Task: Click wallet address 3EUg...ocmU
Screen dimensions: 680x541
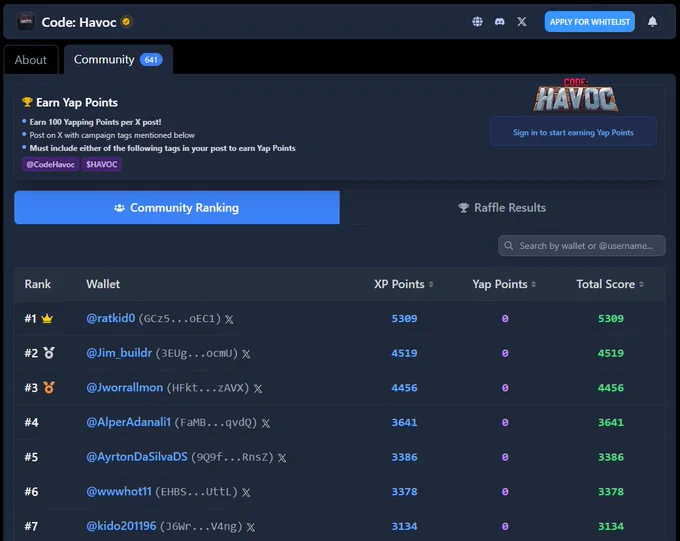Action: click(x=196, y=353)
